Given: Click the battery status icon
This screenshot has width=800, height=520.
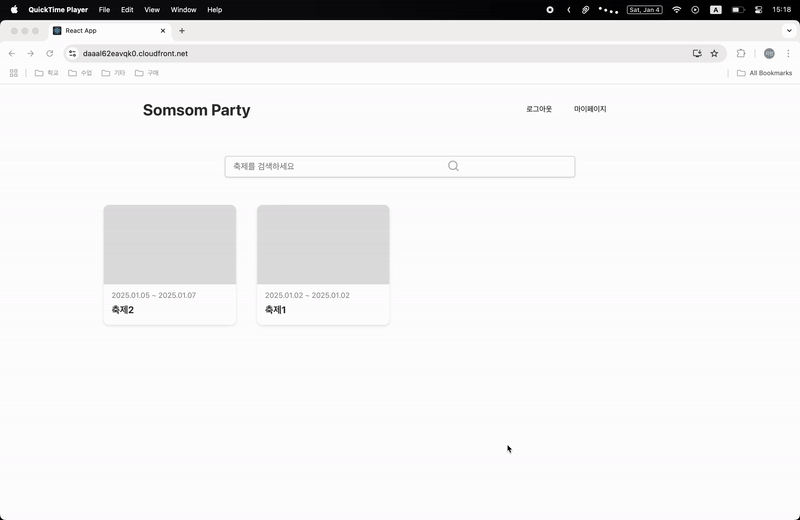Looking at the screenshot, I should pos(738,10).
